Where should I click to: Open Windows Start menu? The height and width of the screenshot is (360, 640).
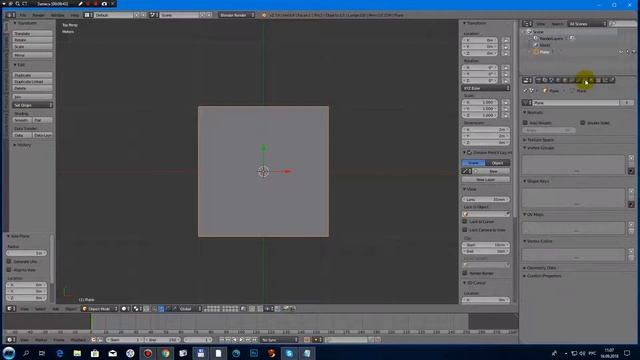(x=9, y=353)
